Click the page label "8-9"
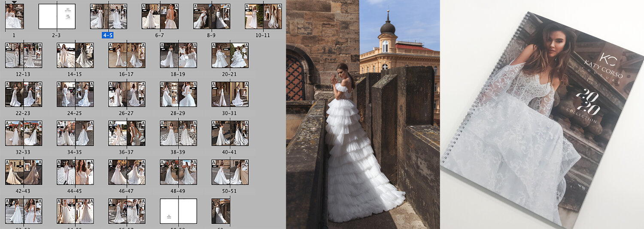Viewport: 644px width, 229px height. 211,35
